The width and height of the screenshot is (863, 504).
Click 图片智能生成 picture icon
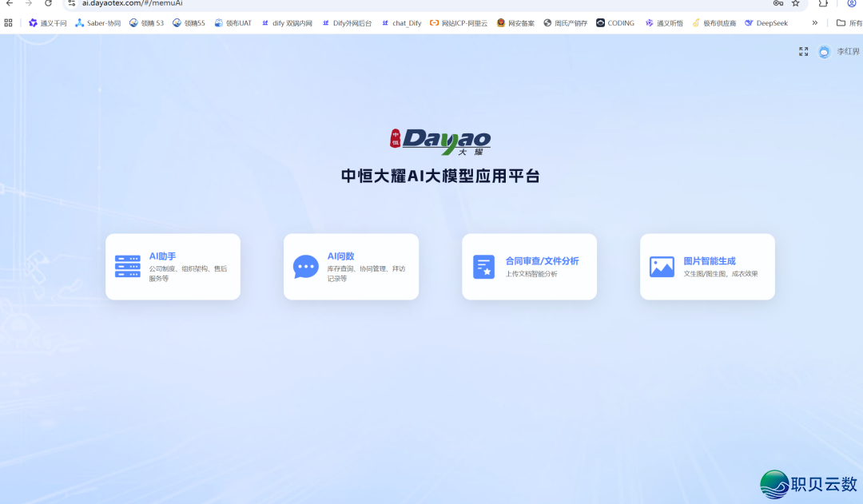pos(662,267)
